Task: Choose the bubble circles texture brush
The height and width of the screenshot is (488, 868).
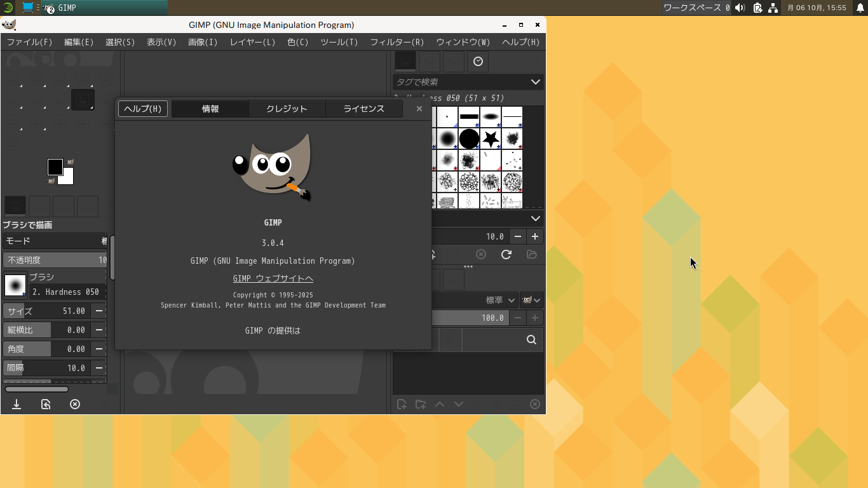Action: [x=469, y=182]
